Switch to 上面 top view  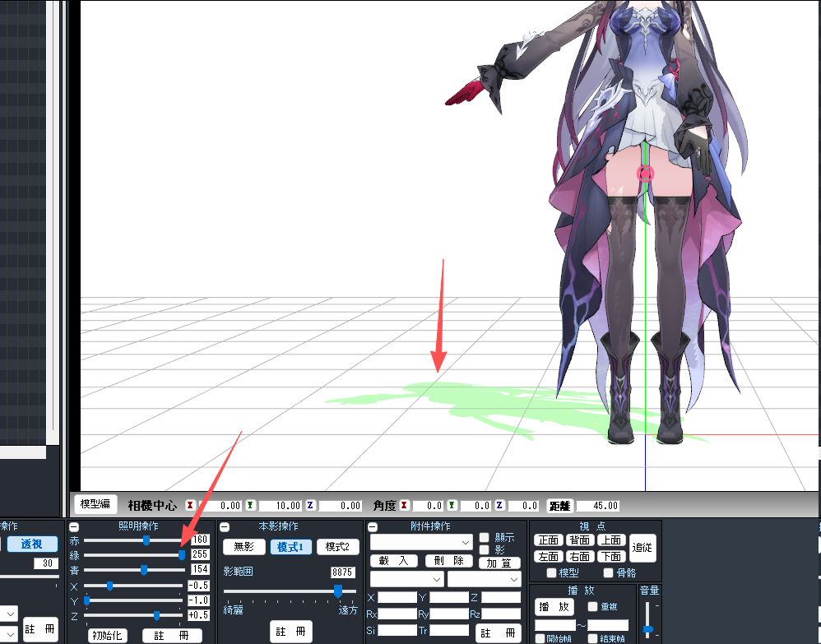[x=611, y=540]
